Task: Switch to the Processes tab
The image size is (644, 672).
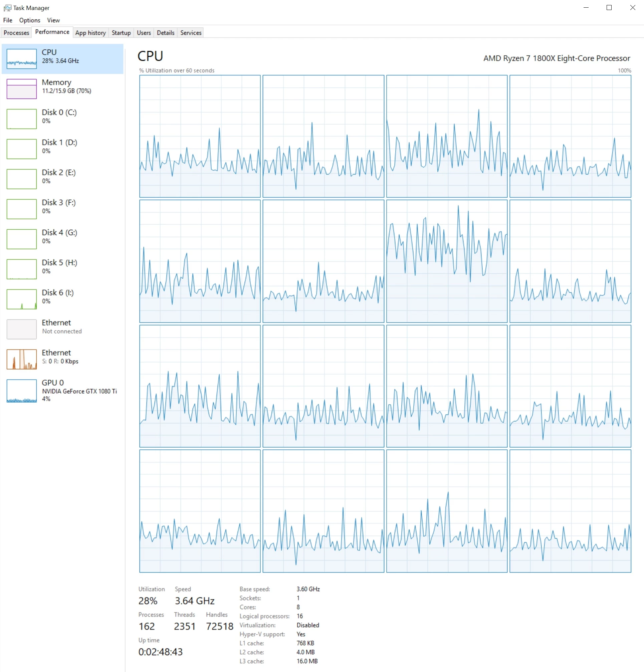Action: click(16, 33)
